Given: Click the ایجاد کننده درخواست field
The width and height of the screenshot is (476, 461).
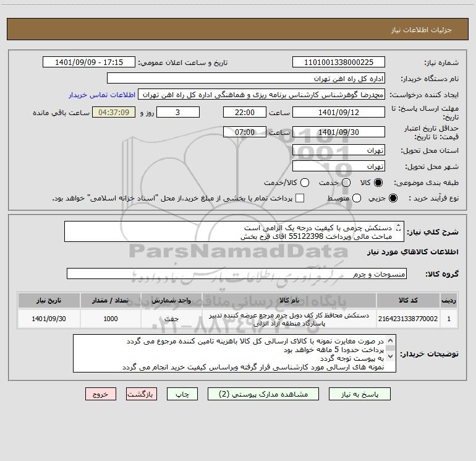Looking at the screenshot, I should 261,95.
